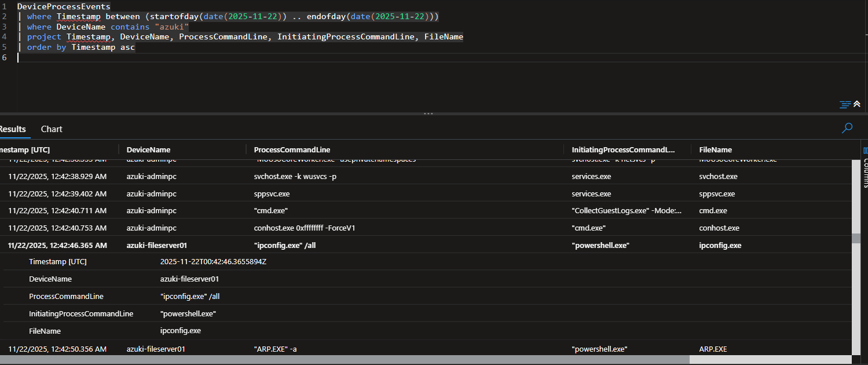Image resolution: width=868 pixels, height=365 pixels.
Task: Click the cmd.exe FileName cell
Action: [713, 210]
